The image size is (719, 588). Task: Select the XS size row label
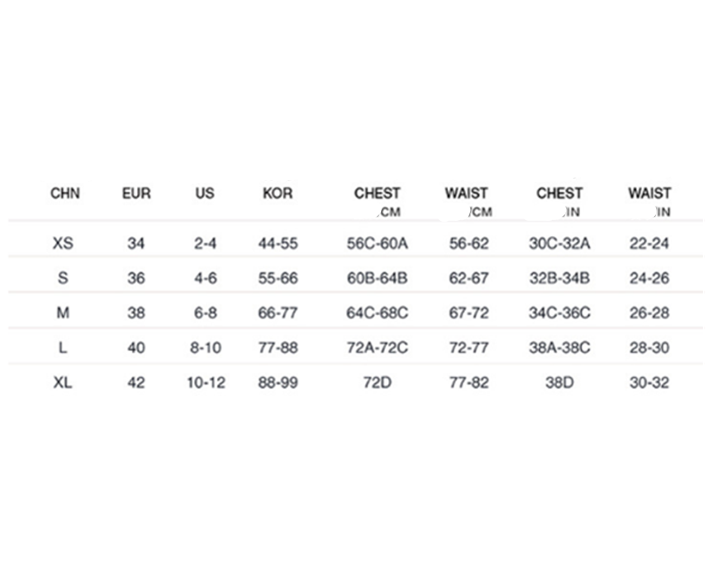pyautogui.click(x=63, y=243)
